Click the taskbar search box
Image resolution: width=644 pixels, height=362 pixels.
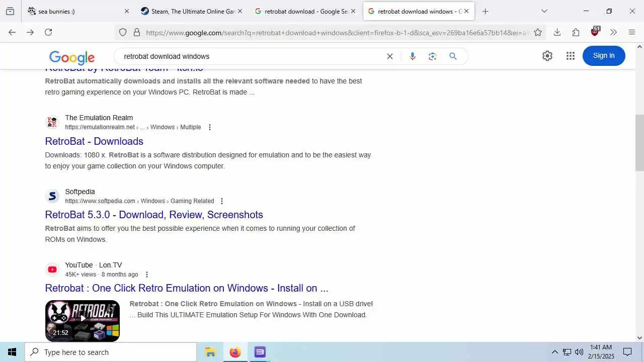(x=111, y=352)
